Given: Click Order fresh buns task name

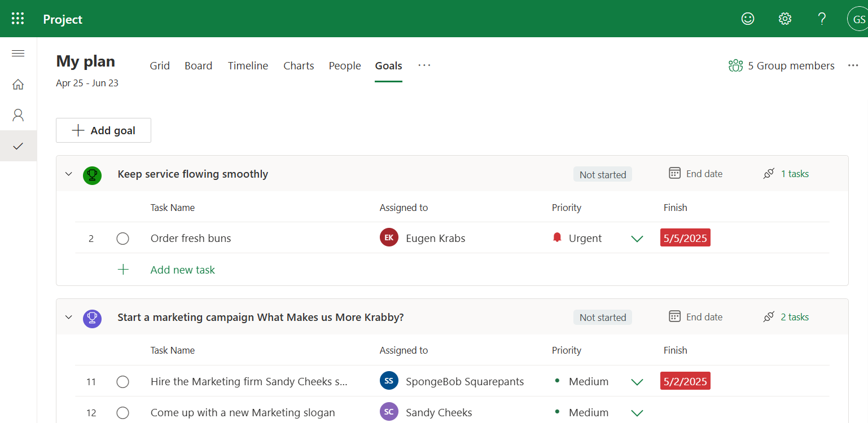Looking at the screenshot, I should coord(191,238).
